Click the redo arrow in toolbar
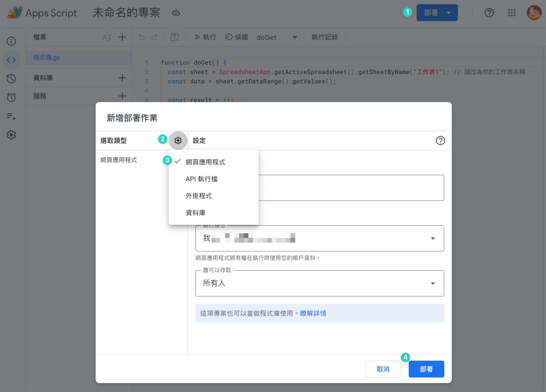 coord(155,37)
